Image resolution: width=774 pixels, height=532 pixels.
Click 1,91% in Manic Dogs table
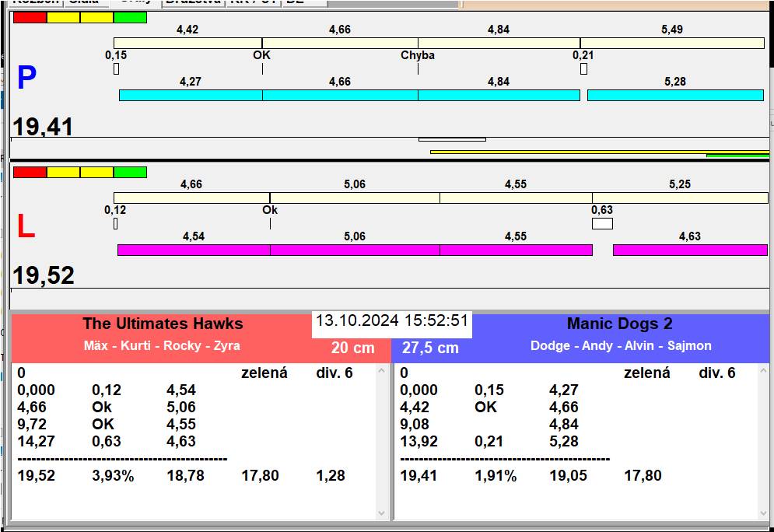tap(496, 476)
